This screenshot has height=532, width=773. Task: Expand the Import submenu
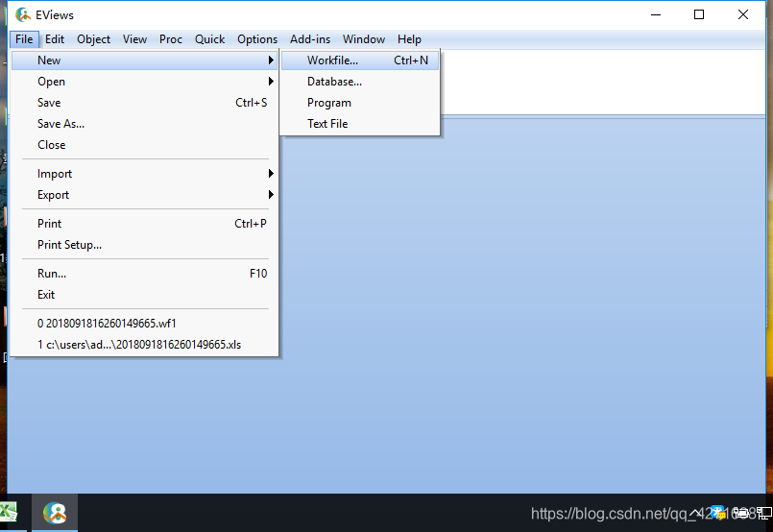pos(145,174)
